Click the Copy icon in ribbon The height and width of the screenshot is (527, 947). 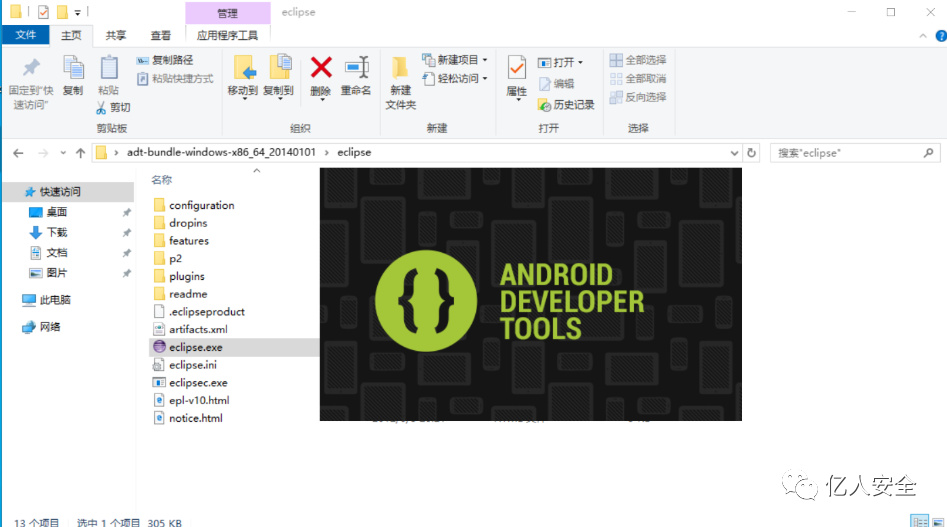tap(73, 68)
